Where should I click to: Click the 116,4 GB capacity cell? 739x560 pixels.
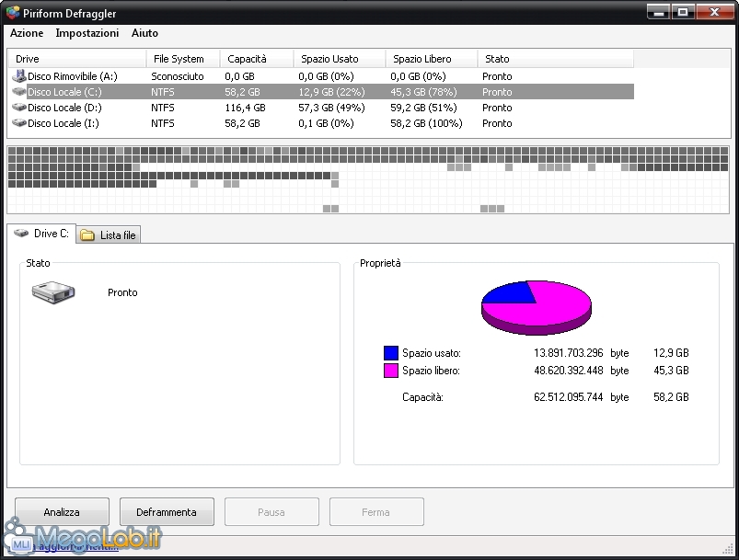[245, 108]
